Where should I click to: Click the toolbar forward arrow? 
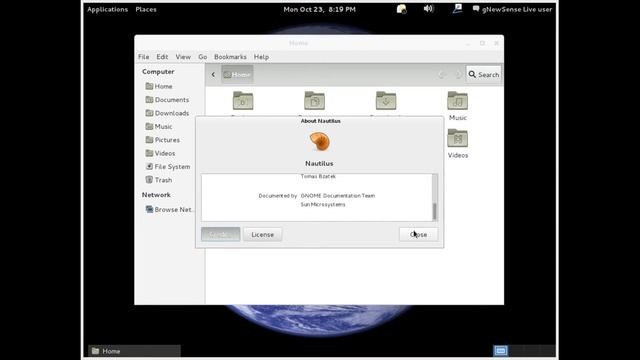coord(458,75)
